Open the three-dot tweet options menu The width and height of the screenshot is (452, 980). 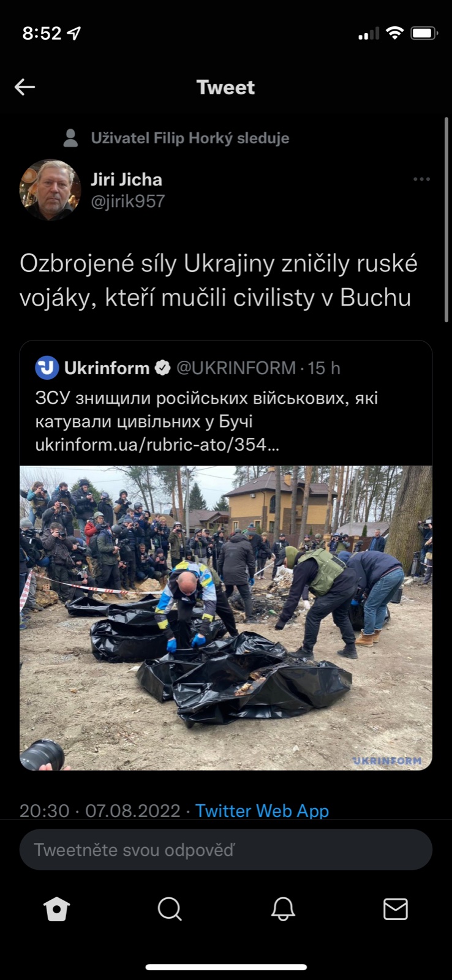(421, 179)
